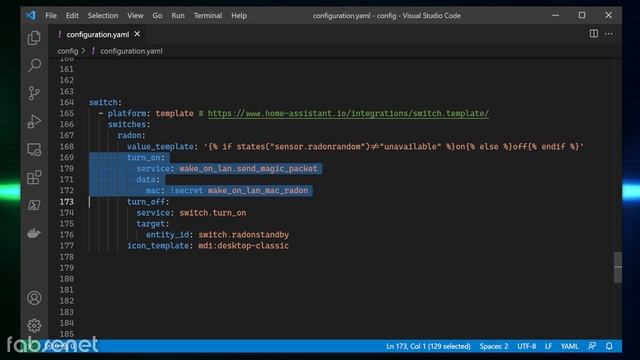Open the Selection menu
This screenshot has width=640, height=360.
click(103, 16)
